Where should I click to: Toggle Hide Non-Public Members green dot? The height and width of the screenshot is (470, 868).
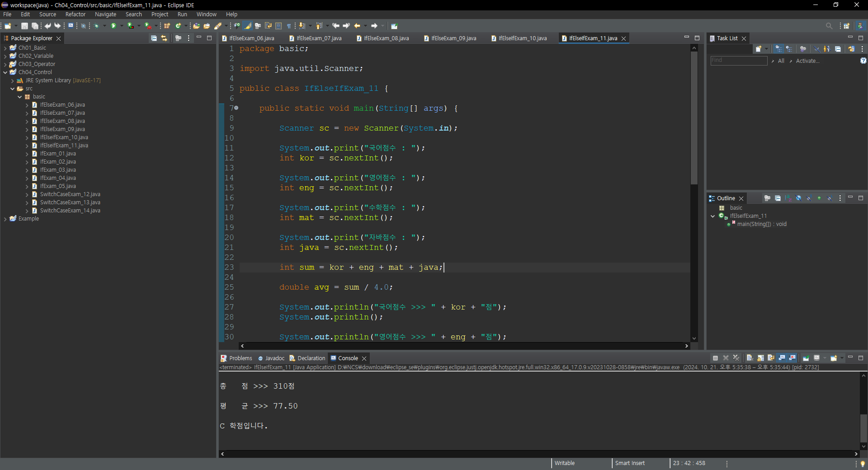(x=819, y=198)
